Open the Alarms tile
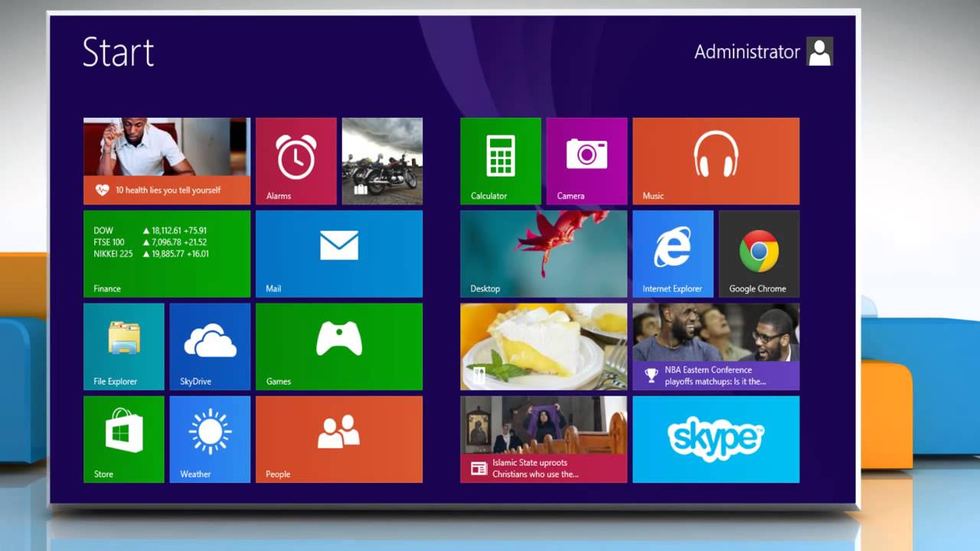The image size is (980, 551). tap(296, 161)
